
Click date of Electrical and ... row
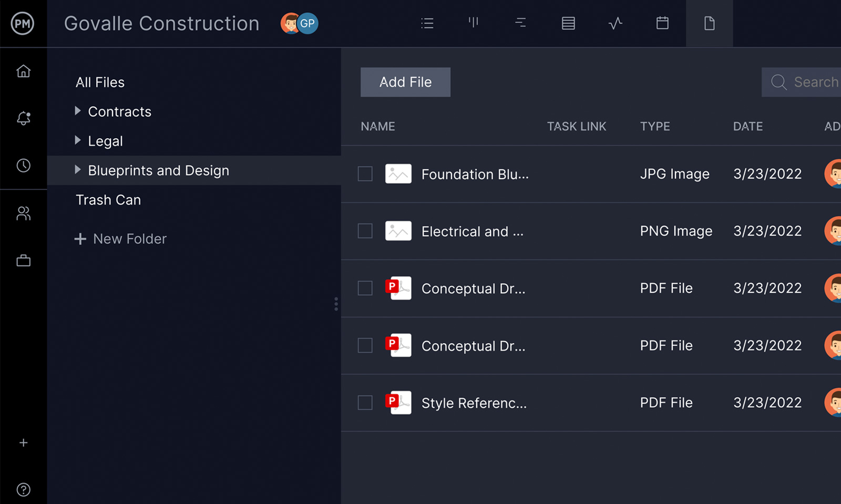tap(767, 231)
